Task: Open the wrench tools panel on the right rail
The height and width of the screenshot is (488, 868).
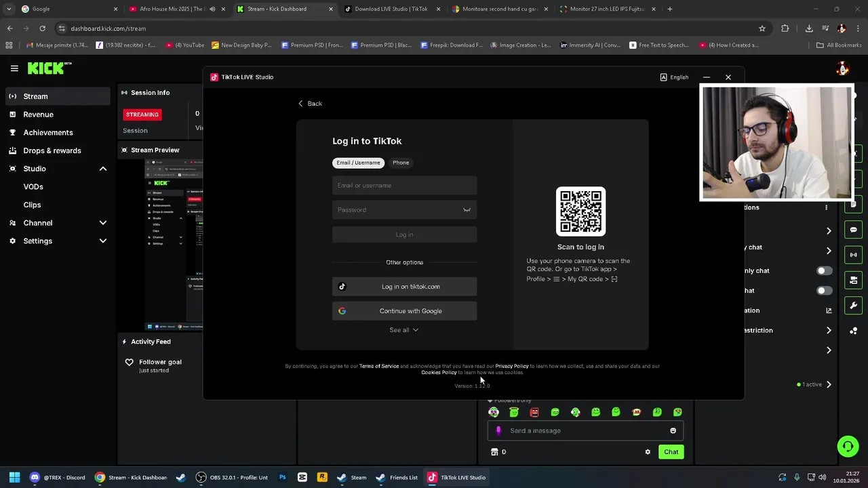Action: tap(853, 305)
